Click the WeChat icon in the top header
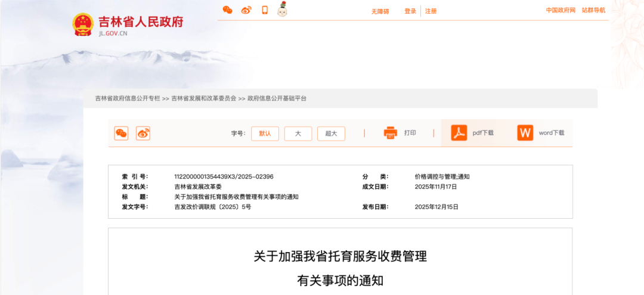The image size is (644, 295). click(x=227, y=10)
